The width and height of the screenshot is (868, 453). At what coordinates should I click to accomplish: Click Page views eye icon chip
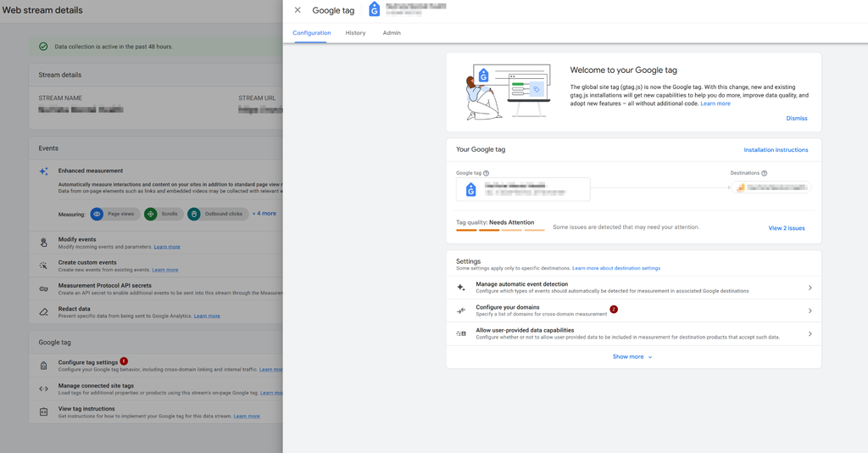point(97,214)
